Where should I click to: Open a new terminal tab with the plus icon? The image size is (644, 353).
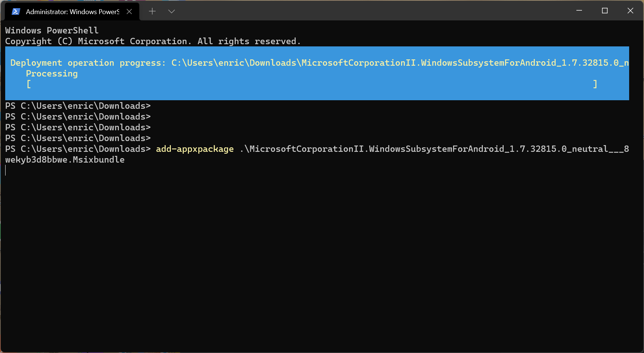pos(152,11)
